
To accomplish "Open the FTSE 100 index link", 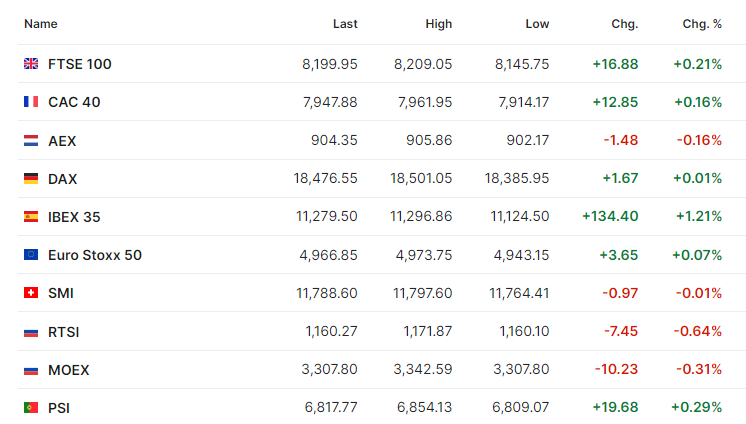I will point(79,64).
